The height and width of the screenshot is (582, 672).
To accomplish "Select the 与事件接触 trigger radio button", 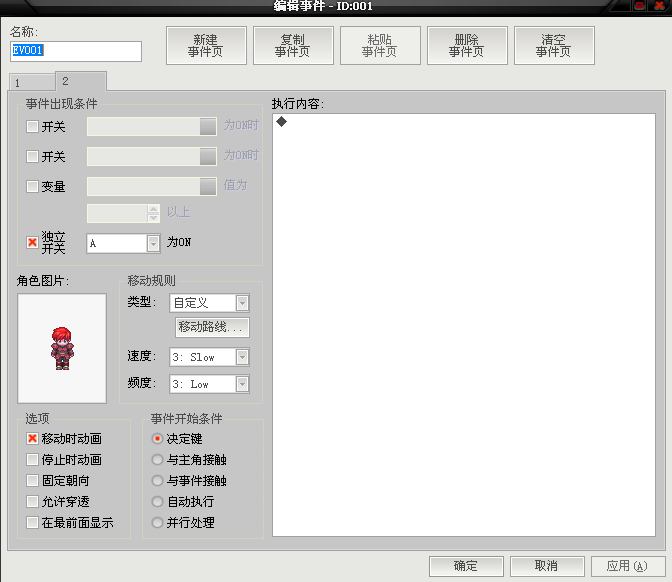I will 157,480.
